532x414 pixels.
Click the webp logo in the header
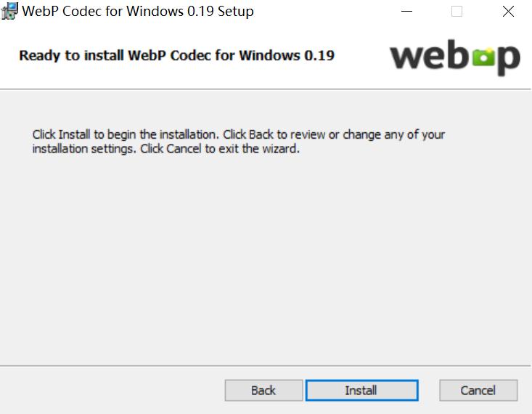coord(455,57)
